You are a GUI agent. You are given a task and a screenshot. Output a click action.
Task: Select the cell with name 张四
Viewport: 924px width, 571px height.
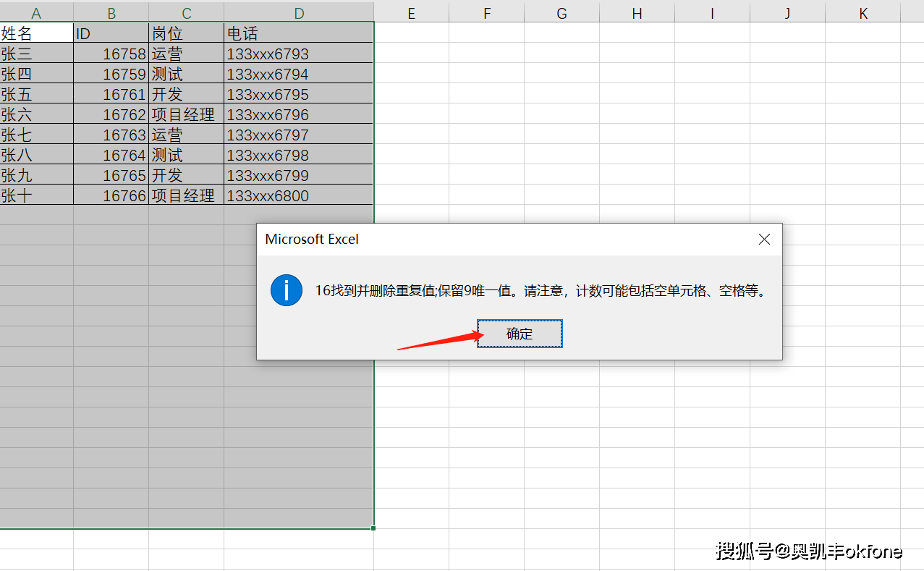pos(36,73)
